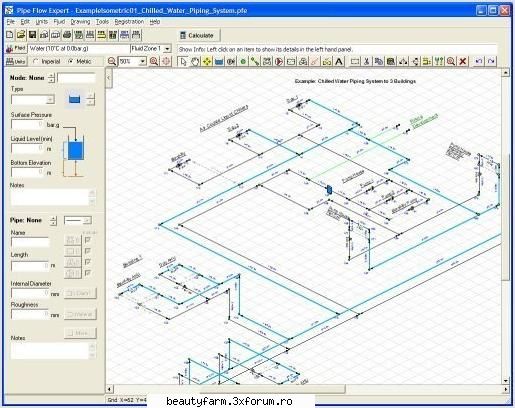The height and width of the screenshot is (408, 515).
Task: Click the New file icon
Action: 10,35
